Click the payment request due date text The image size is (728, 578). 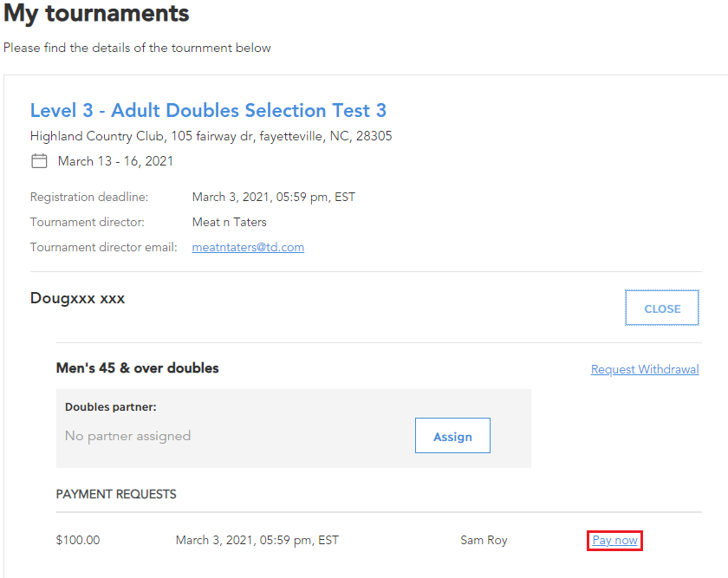257,540
